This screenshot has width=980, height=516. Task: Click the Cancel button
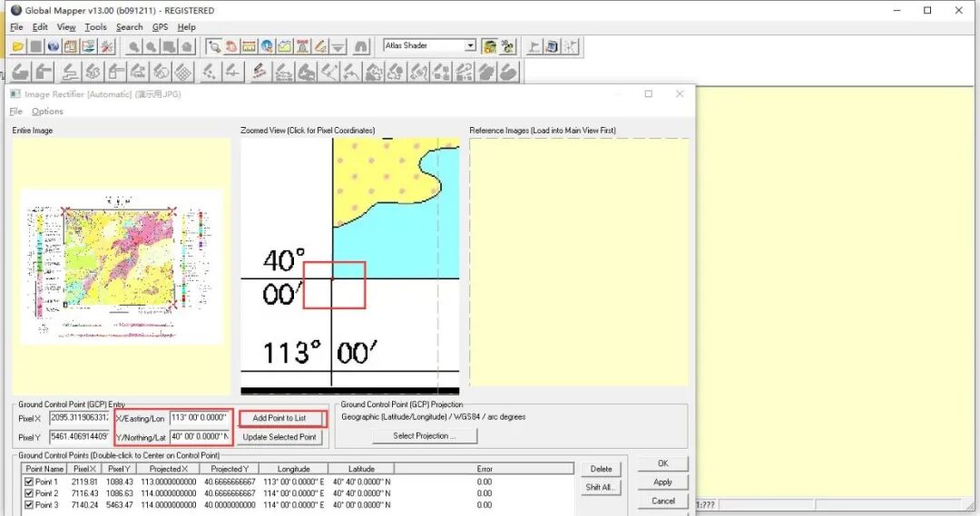[x=663, y=501]
